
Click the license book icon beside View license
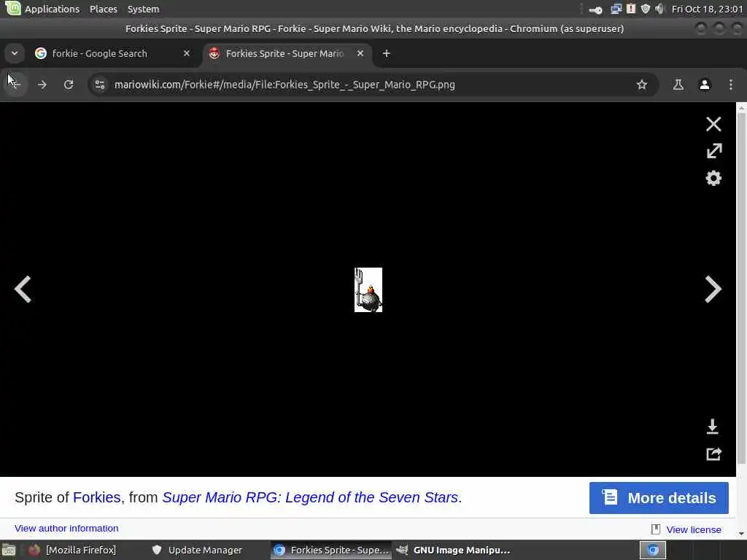[656, 529]
